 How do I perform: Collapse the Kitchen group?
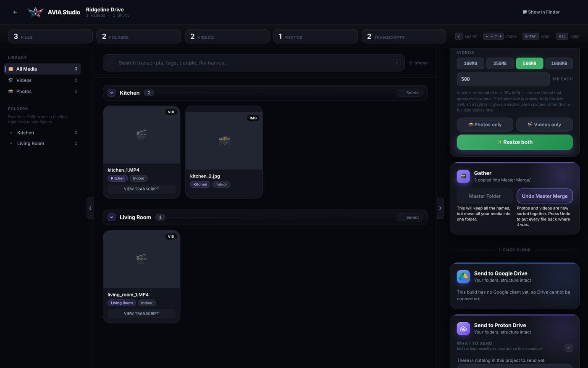pyautogui.click(x=111, y=93)
